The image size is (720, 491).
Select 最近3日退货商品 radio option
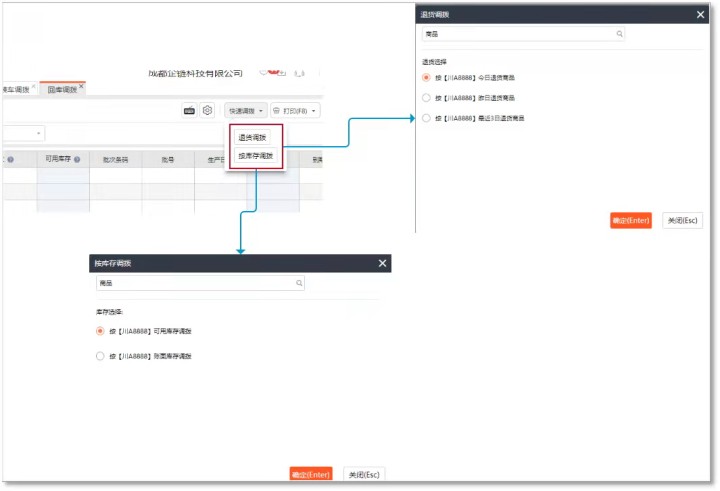pyautogui.click(x=427, y=118)
